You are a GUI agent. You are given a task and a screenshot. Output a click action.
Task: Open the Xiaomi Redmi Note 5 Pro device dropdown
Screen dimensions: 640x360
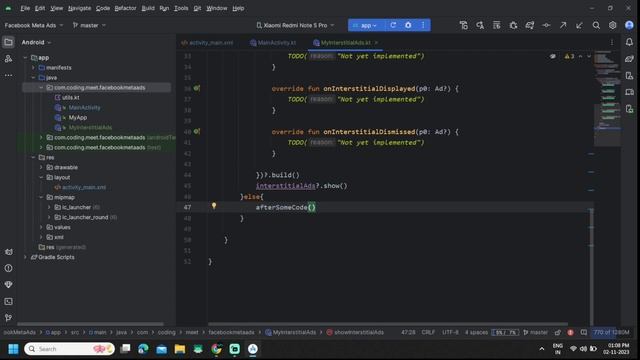coord(295,25)
